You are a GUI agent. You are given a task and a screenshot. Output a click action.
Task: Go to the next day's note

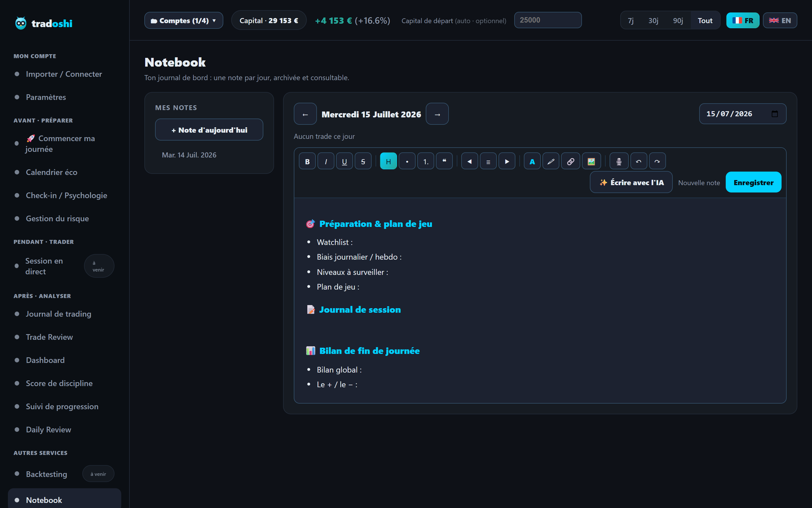coord(437,114)
